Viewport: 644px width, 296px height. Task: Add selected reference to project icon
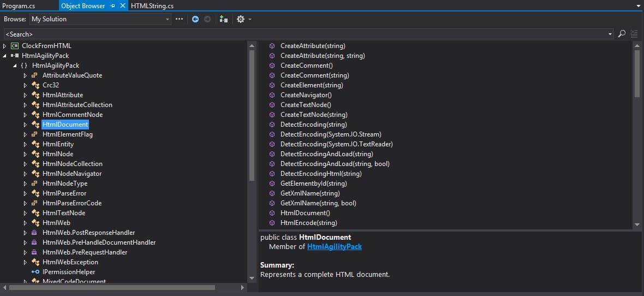[223, 19]
